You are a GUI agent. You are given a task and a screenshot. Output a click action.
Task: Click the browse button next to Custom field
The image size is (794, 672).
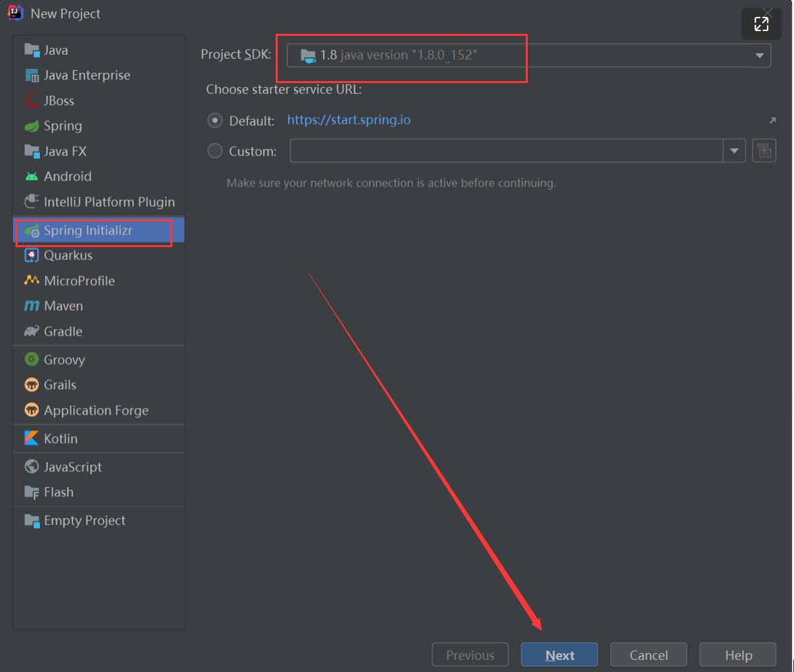(764, 151)
